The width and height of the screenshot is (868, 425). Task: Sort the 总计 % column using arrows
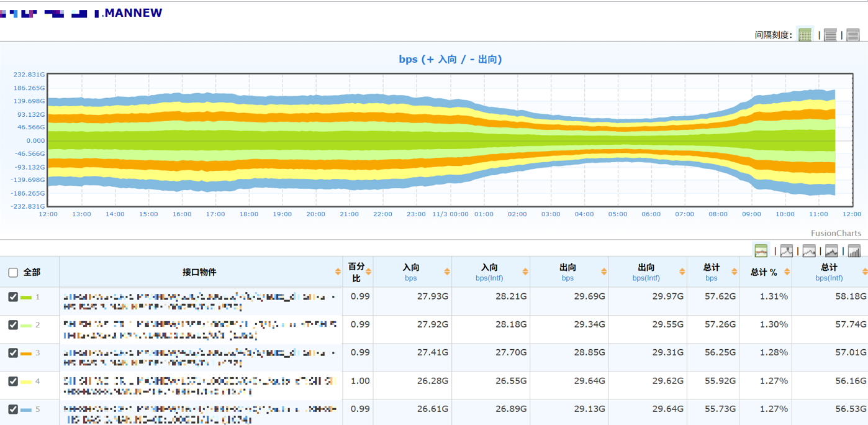[787, 272]
